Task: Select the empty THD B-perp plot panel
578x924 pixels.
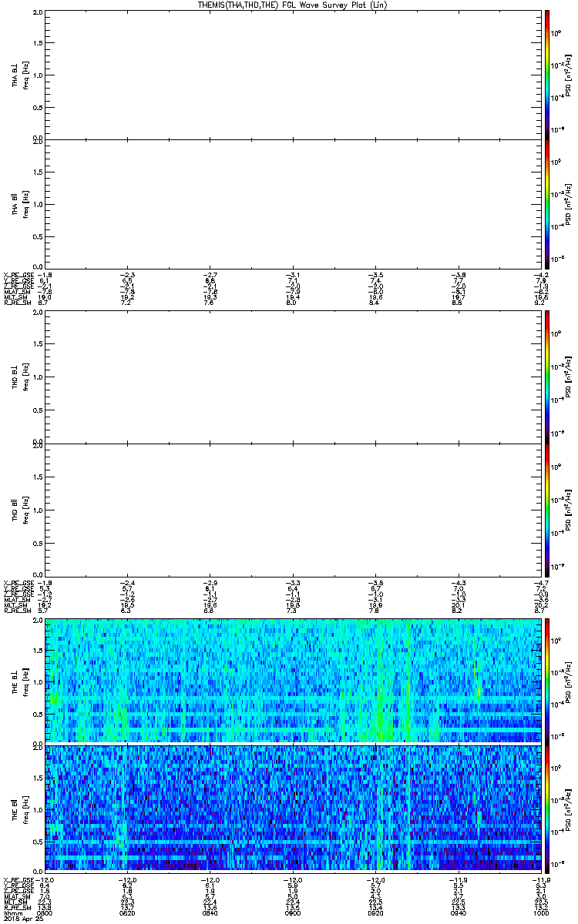Action: coord(293,378)
